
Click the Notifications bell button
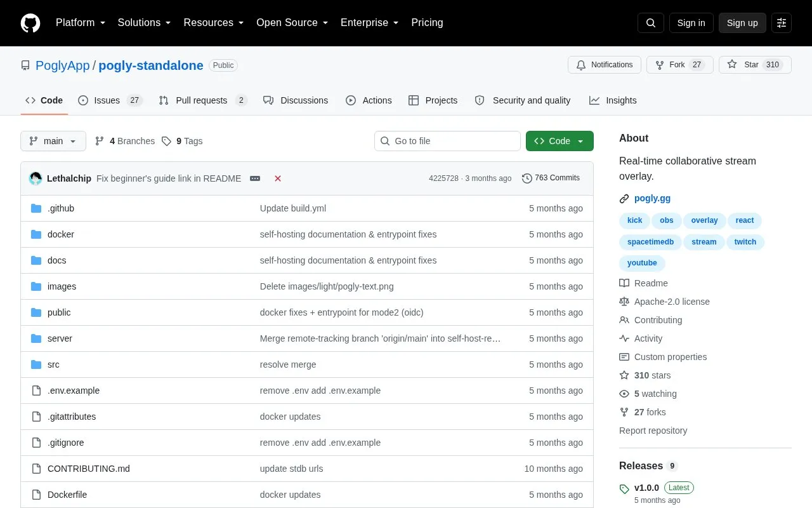(605, 65)
